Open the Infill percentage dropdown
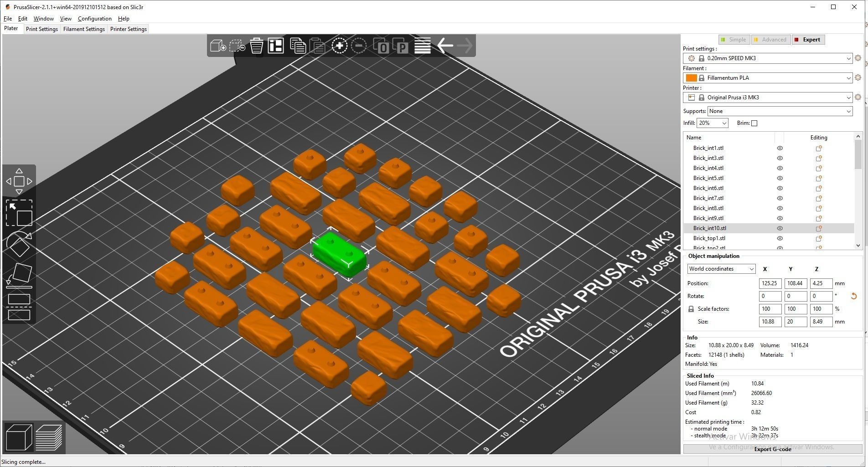The image size is (868, 467). point(713,123)
